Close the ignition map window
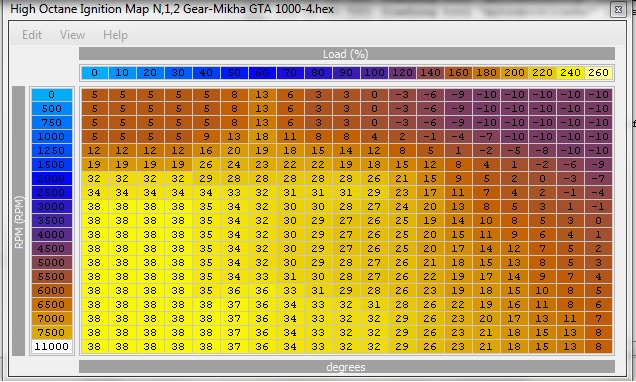Image resolution: width=636 pixels, height=382 pixels. [618, 9]
